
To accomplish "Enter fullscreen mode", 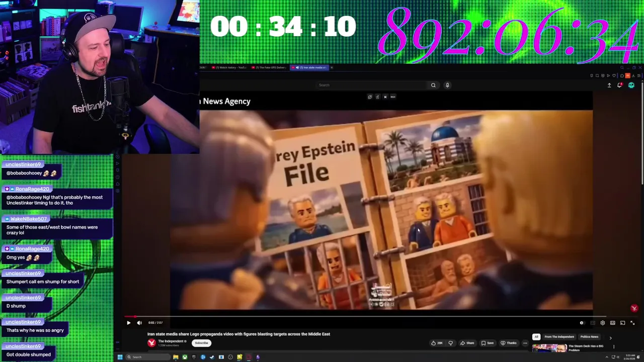I will [632, 323].
